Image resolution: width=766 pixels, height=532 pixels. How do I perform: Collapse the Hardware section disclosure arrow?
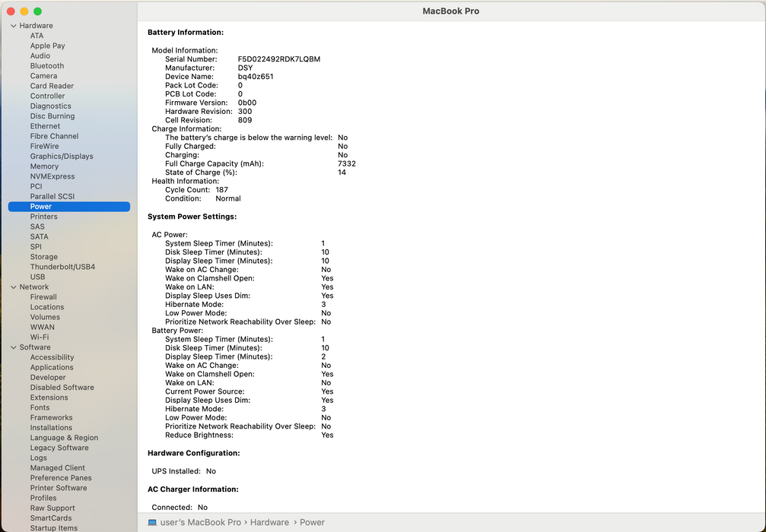click(14, 26)
